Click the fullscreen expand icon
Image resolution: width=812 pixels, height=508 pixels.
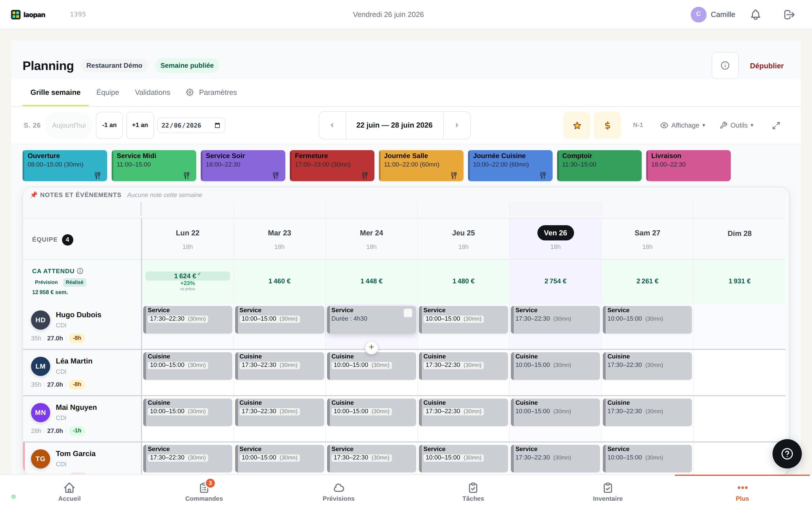pyautogui.click(x=776, y=125)
